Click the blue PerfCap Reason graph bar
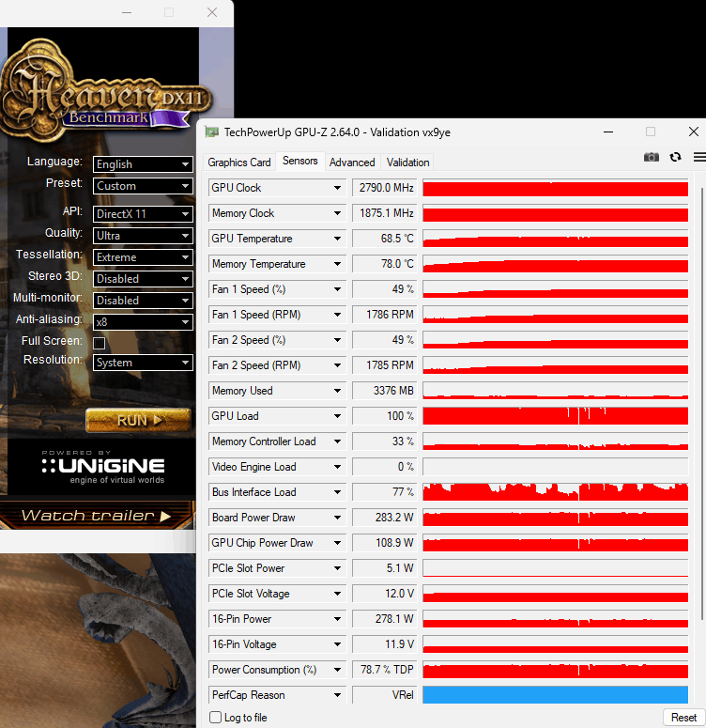Viewport: 706px width, 728px height. [555, 695]
